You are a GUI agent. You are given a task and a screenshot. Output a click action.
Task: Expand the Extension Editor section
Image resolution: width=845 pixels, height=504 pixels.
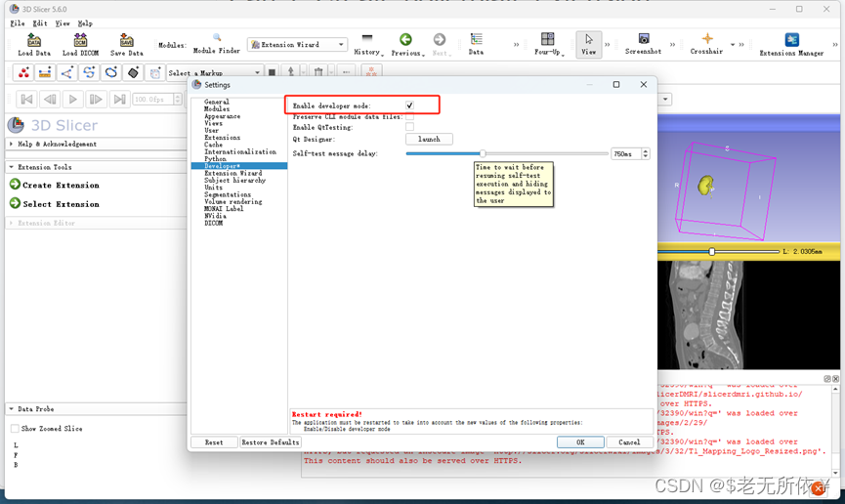[96, 223]
